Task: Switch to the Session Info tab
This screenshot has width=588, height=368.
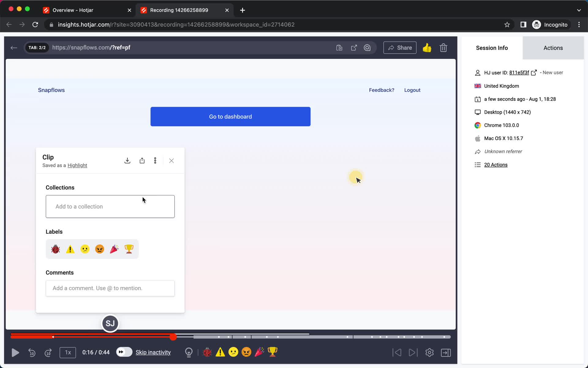Action: pos(492,48)
